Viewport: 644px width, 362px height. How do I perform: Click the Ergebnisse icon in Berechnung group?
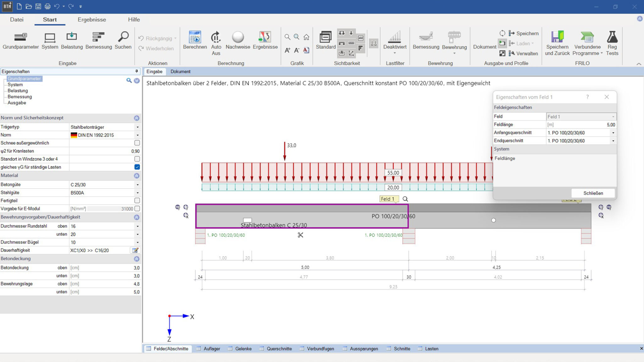coord(265,37)
